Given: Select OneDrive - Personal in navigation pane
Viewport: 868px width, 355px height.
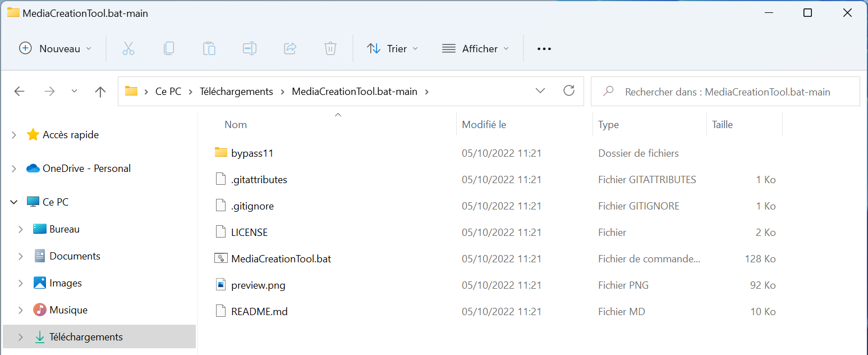Looking at the screenshot, I should [86, 169].
